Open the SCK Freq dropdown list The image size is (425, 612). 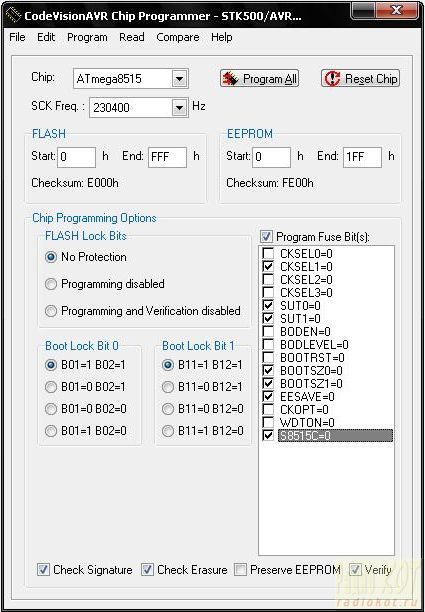pos(179,107)
